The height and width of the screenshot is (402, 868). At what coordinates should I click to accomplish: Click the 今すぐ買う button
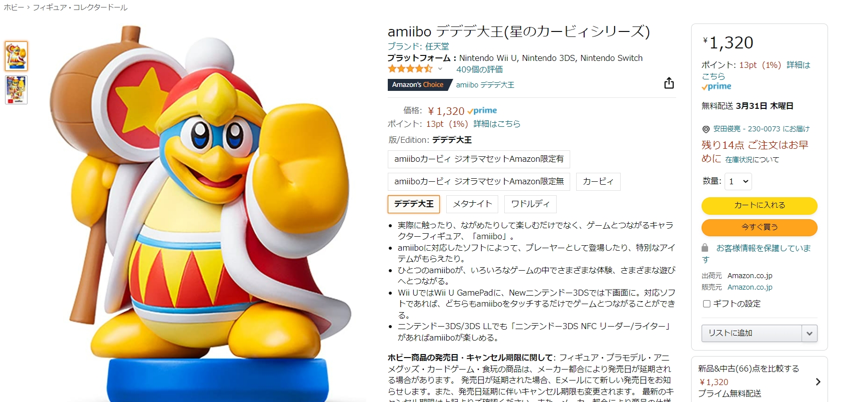coord(760,227)
